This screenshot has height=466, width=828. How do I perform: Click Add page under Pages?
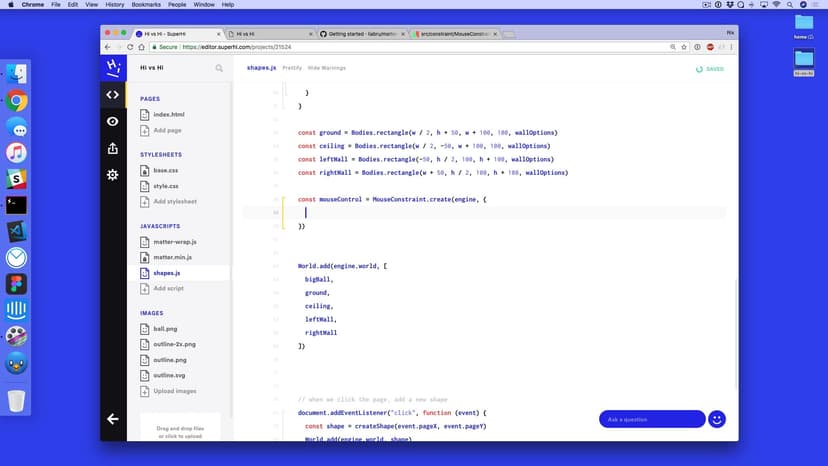coord(167,130)
